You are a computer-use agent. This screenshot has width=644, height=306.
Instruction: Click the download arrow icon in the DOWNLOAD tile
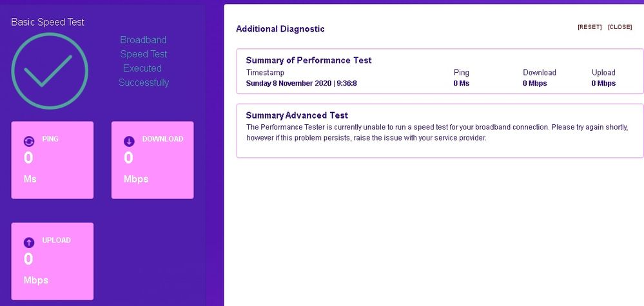coord(129,141)
